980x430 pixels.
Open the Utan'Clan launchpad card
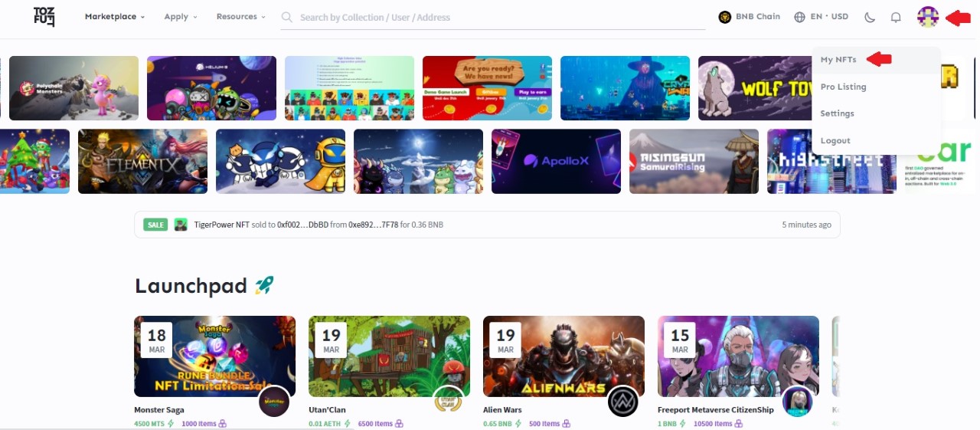coord(389,356)
